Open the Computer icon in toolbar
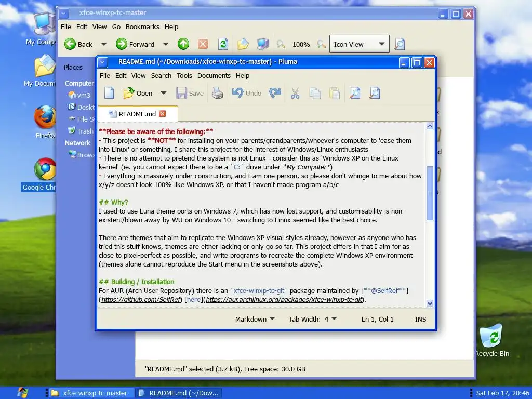This screenshot has width=532, height=399. [263, 44]
